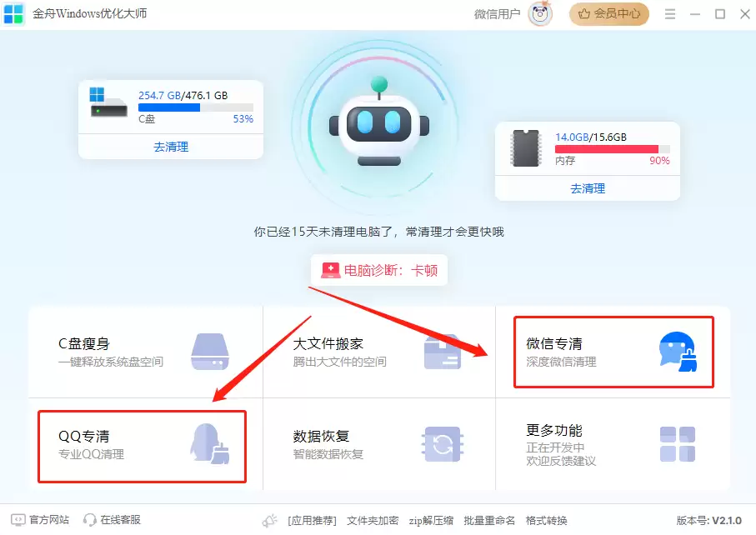Click the 数据恢复 recovery icon
This screenshot has height=535, width=756.
click(442, 444)
